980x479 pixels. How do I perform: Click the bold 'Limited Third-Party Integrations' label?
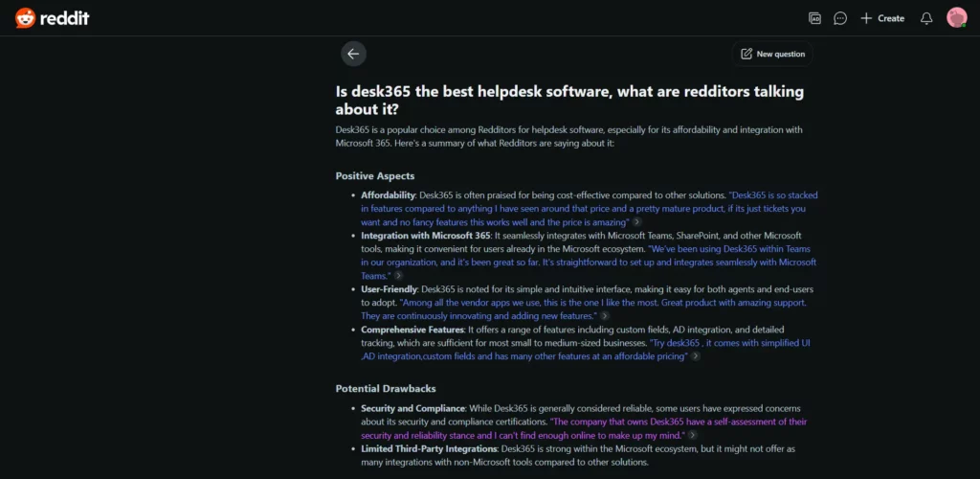coord(429,449)
